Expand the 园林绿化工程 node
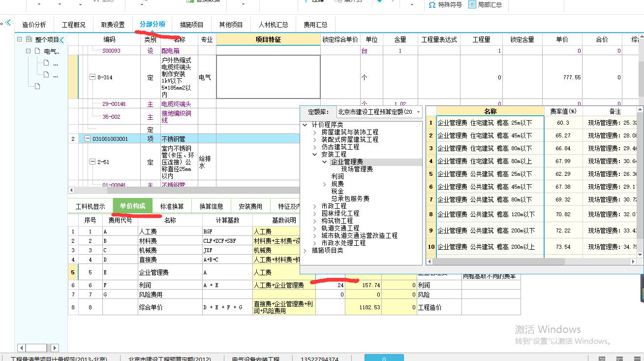Viewport: 644px width, 361px height. tap(315, 213)
